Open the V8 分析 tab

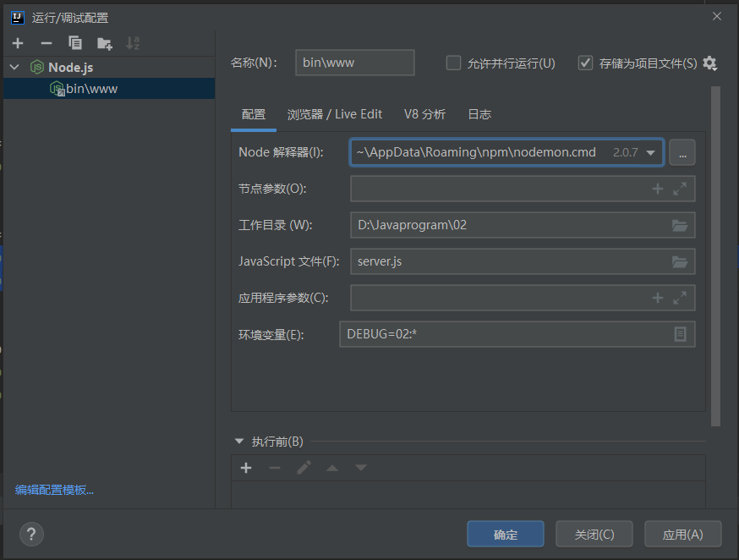point(424,114)
